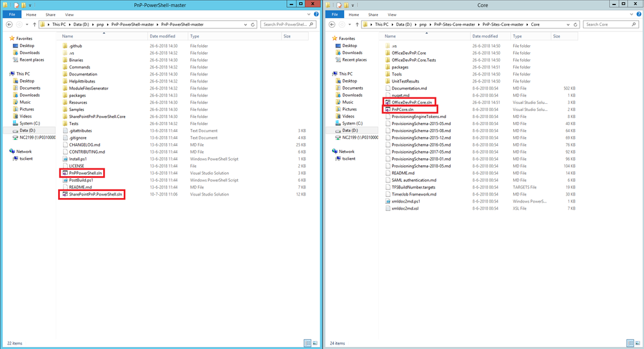Switch to large icons view in PnP-PowerShell-master window

(315, 343)
